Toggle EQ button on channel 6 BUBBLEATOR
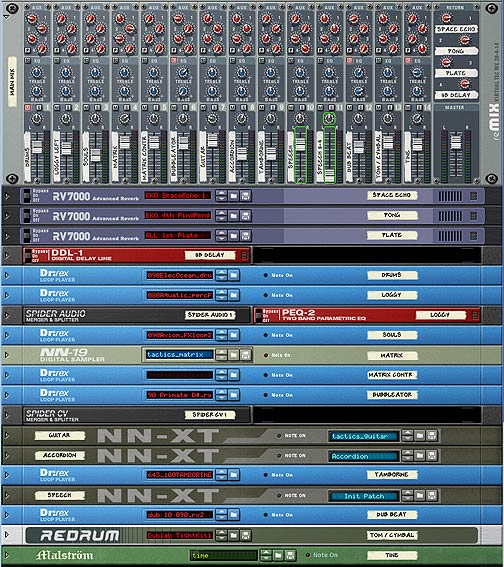 coord(174,61)
